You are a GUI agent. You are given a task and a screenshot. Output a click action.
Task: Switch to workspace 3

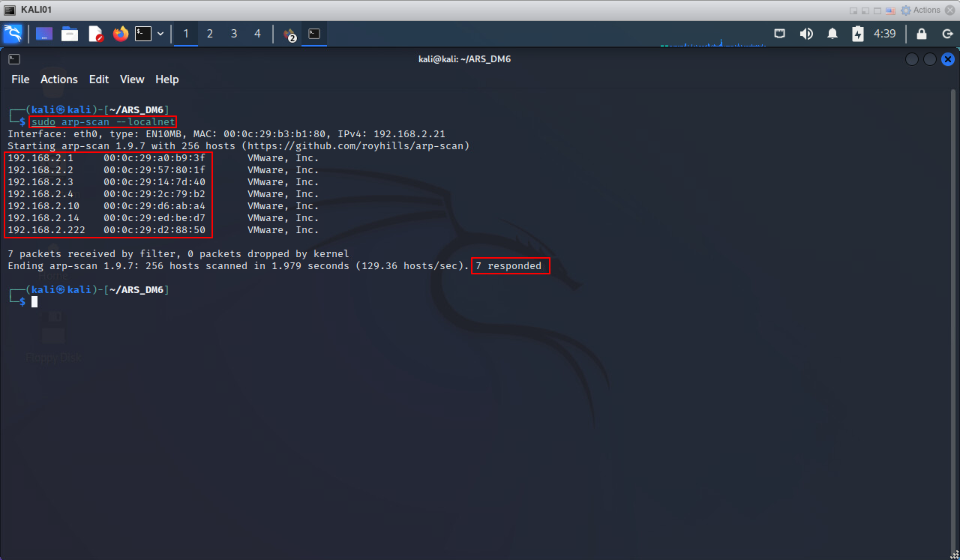[x=234, y=34]
